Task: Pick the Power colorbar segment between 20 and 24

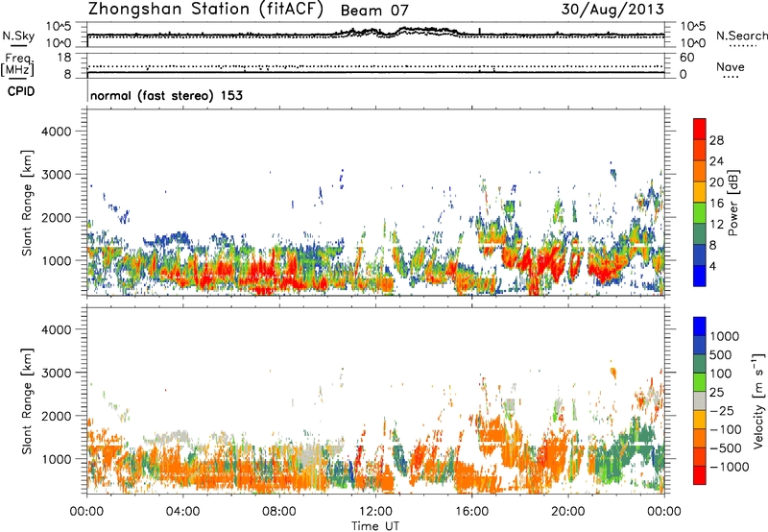Action: tap(700, 171)
